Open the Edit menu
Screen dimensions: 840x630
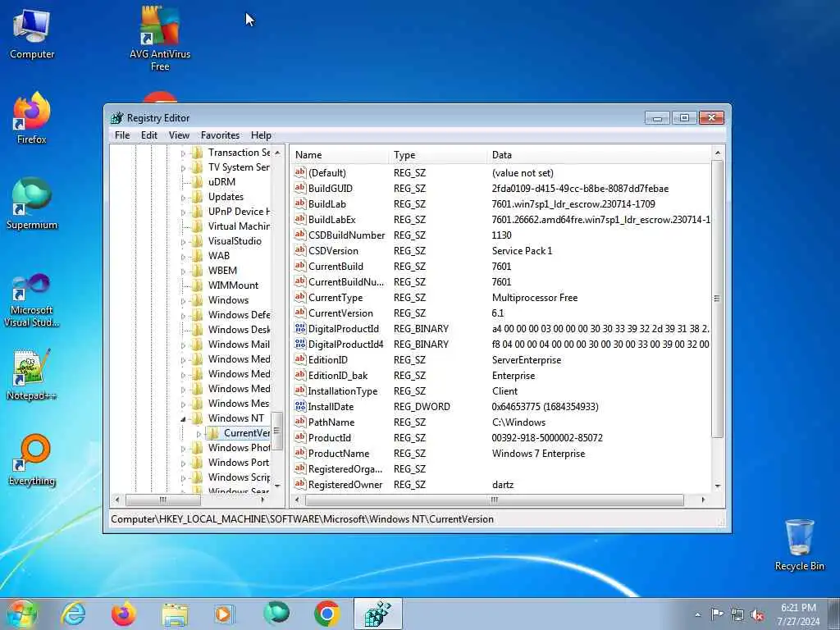click(x=149, y=135)
